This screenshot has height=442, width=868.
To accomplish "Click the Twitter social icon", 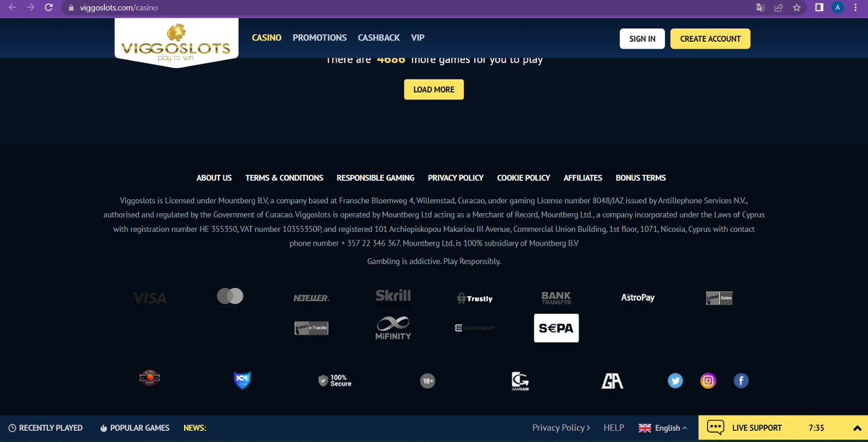I will pyautogui.click(x=675, y=381).
